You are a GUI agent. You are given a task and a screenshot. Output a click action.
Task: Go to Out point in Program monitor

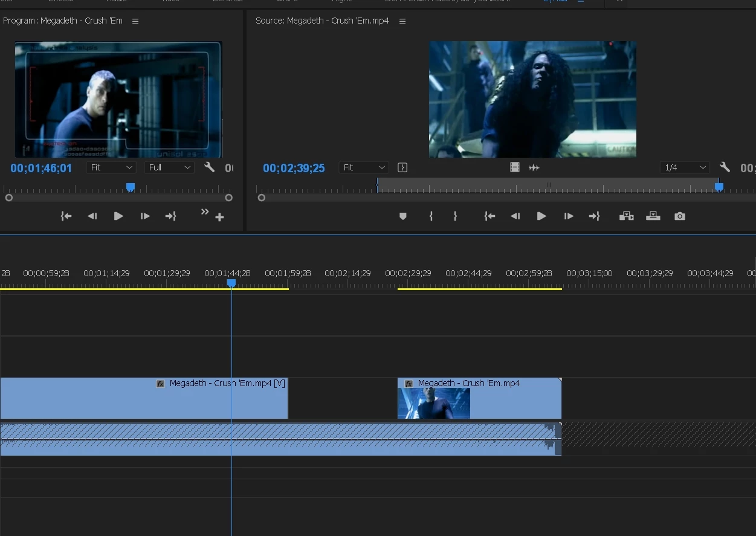(171, 216)
